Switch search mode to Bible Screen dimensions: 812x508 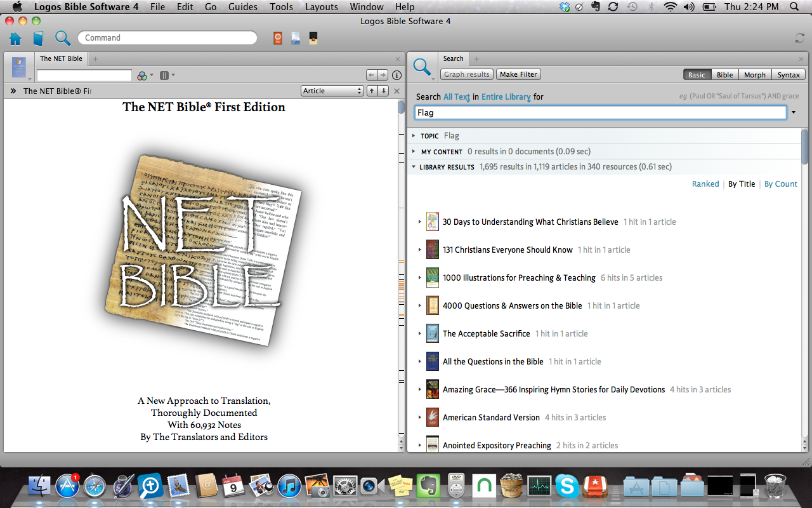point(724,74)
